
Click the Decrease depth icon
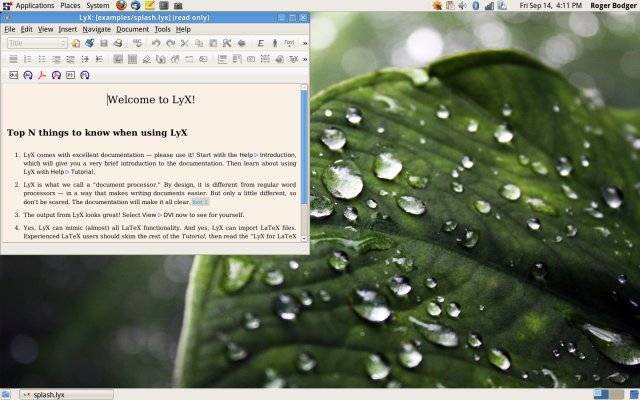pos(99,59)
